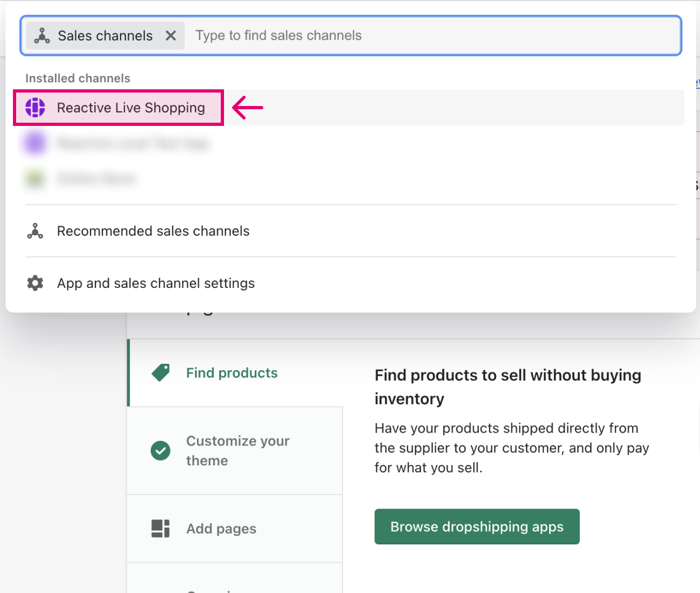Select the Find products step
The image size is (700, 593).
(x=235, y=373)
